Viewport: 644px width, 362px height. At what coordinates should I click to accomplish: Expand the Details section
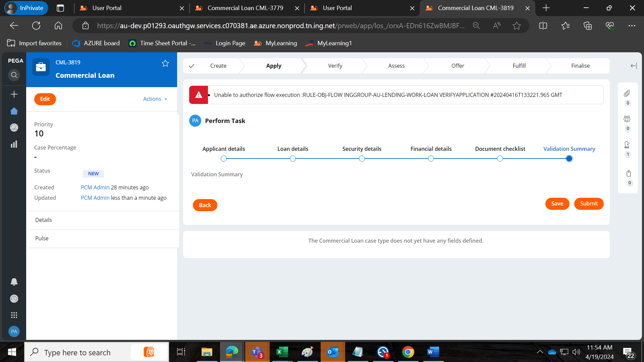[x=43, y=220]
